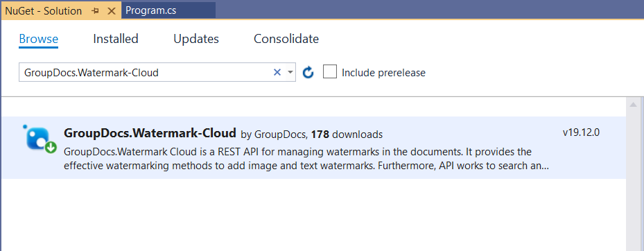The image size is (644, 251).
Task: Click the "by GroupDocs" author text
Action: [275, 135]
